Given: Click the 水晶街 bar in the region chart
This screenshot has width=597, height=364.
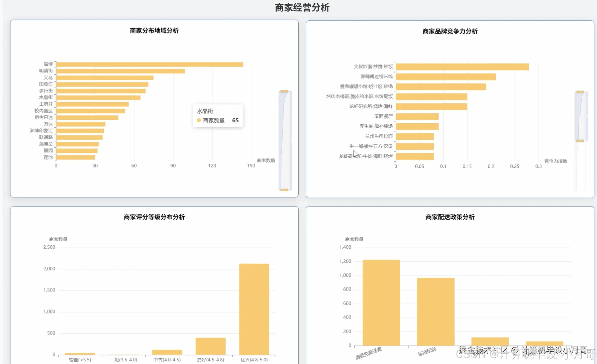Looking at the screenshot, I should pos(98,98).
